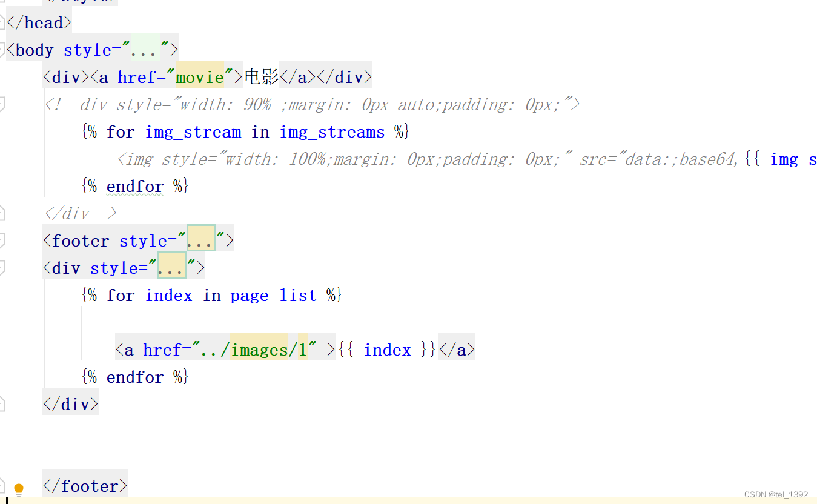The image size is (817, 504).
Task: Click the </footer> closing tag
Action: (85, 486)
